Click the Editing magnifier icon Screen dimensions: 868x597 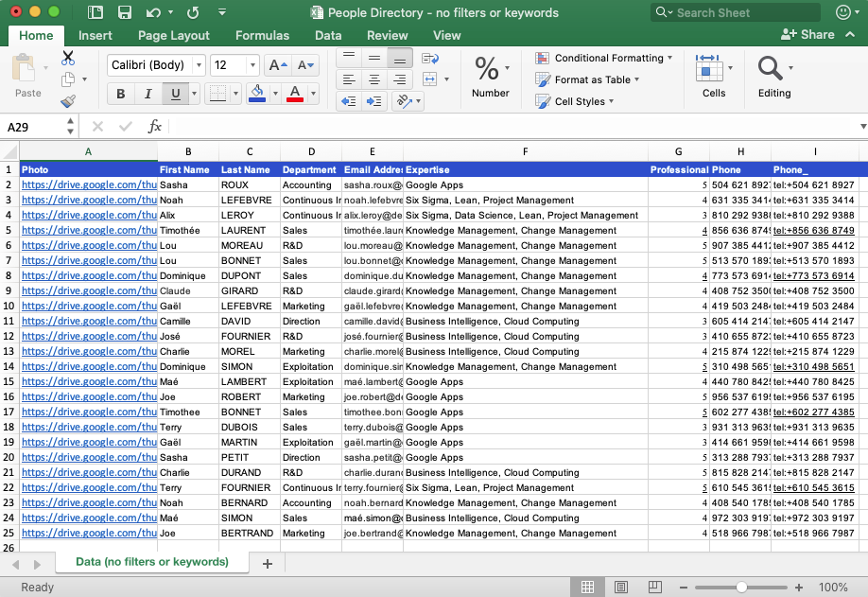[x=770, y=69]
